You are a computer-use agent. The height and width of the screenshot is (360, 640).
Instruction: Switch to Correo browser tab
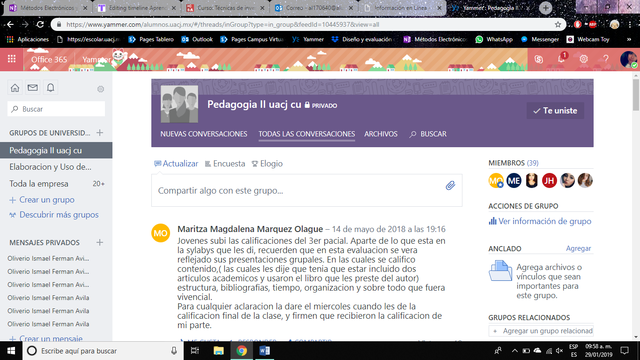point(314,8)
